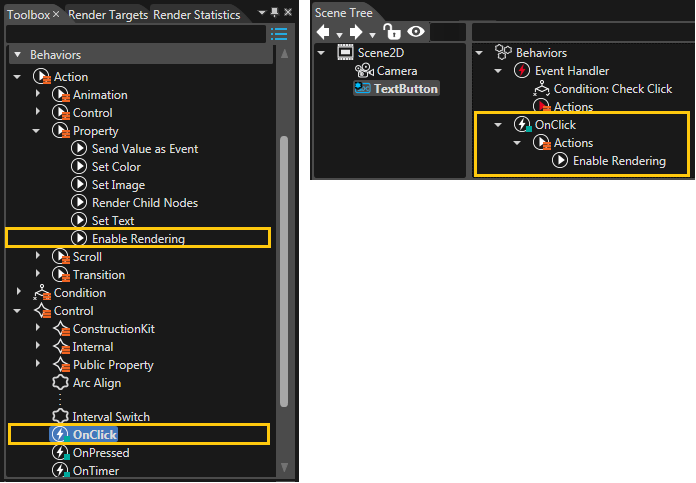The width and height of the screenshot is (696, 483).
Task: Click the Scene2D node icon
Action: [x=345, y=52]
